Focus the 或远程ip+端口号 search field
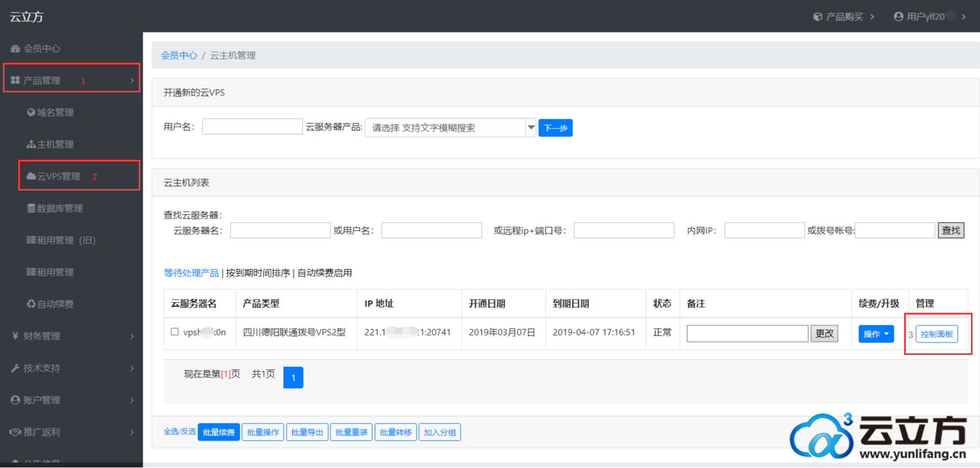The width and height of the screenshot is (980, 468). [624, 230]
